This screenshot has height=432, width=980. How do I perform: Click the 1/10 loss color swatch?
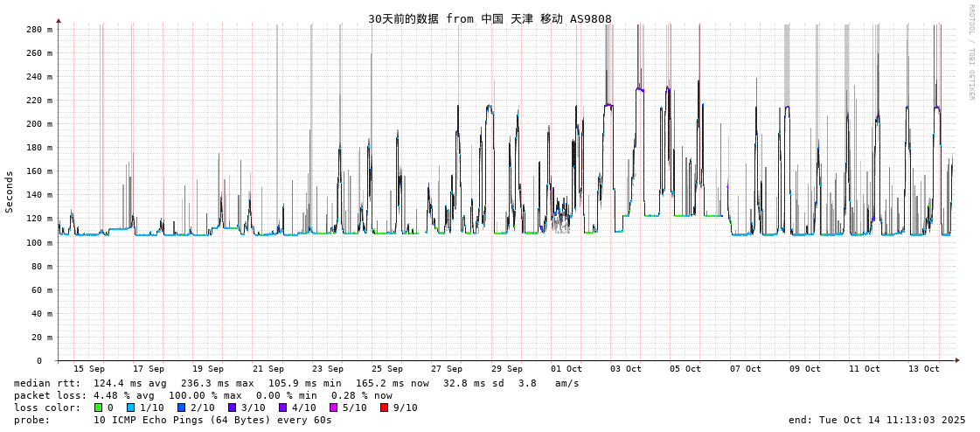click(x=131, y=408)
